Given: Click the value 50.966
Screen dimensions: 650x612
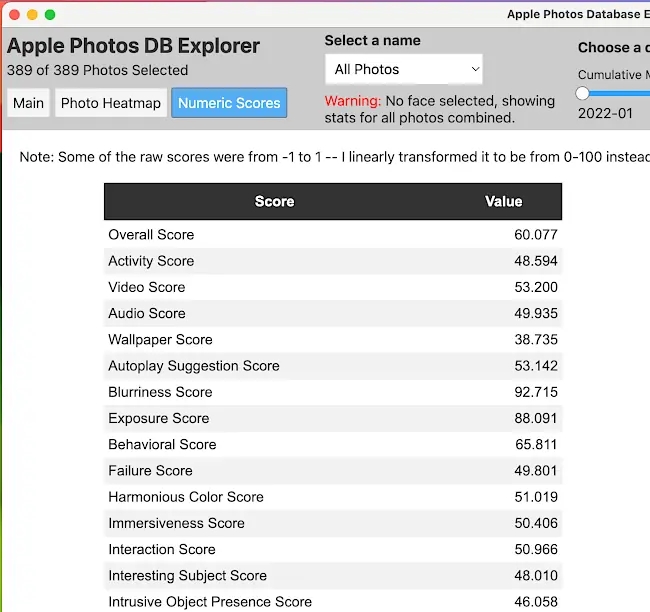Looking at the screenshot, I should [x=536, y=549].
